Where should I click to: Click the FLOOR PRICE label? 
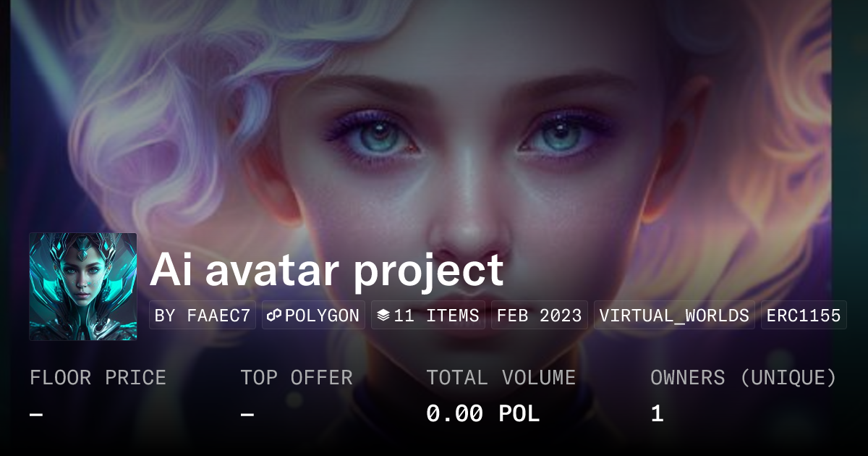click(x=98, y=378)
